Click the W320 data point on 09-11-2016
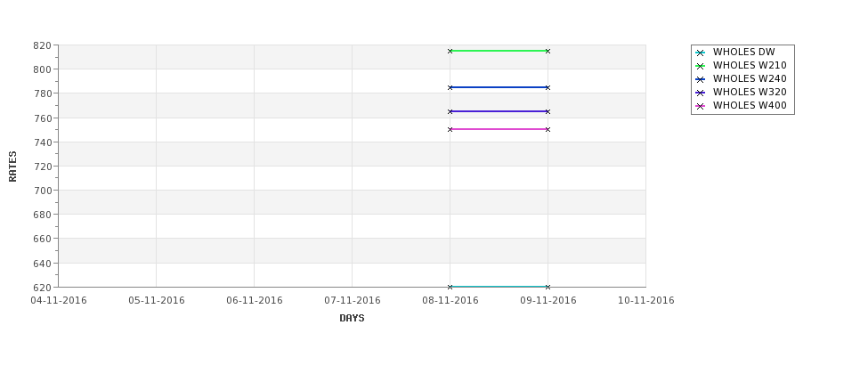The image size is (868, 382). click(548, 111)
